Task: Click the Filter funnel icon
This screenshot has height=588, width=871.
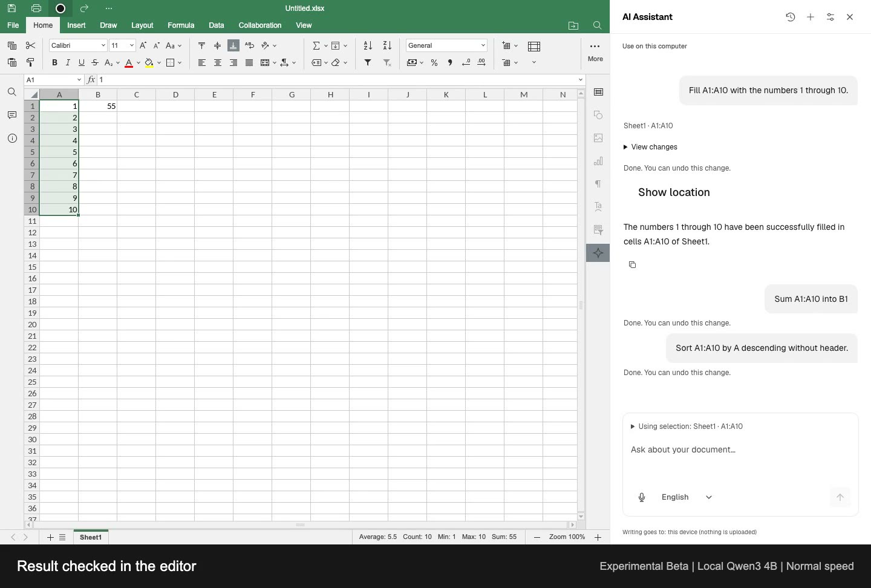Action: [x=368, y=62]
